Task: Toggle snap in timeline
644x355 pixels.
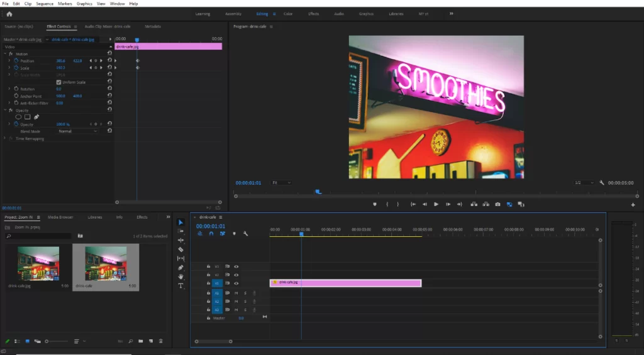Action: coord(211,234)
